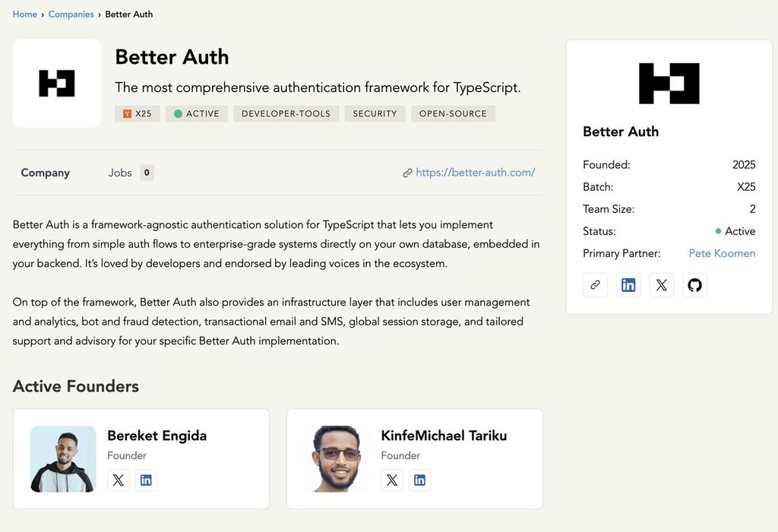Go to Home in the breadcrumb
This screenshot has height=532, width=778.
click(x=25, y=14)
